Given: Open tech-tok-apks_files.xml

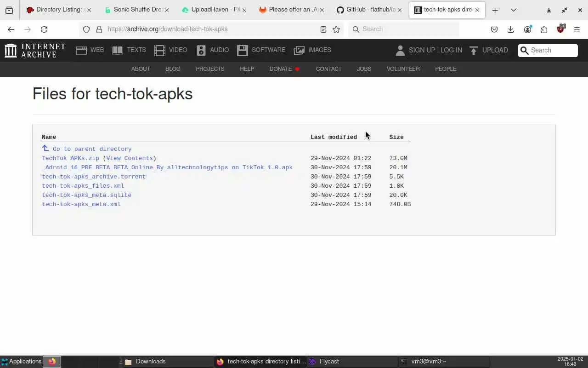Looking at the screenshot, I should click(x=83, y=186).
